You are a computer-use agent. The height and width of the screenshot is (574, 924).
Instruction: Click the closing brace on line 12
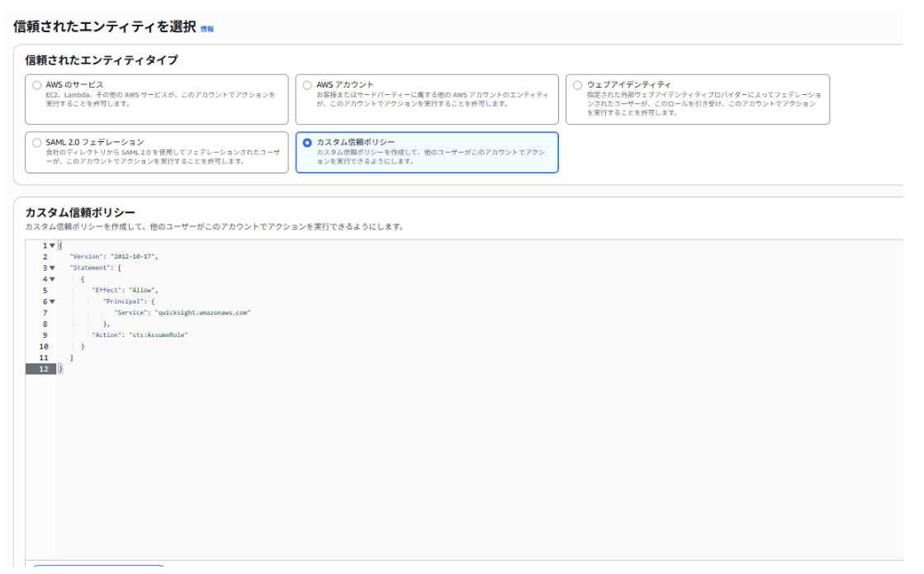click(x=60, y=369)
